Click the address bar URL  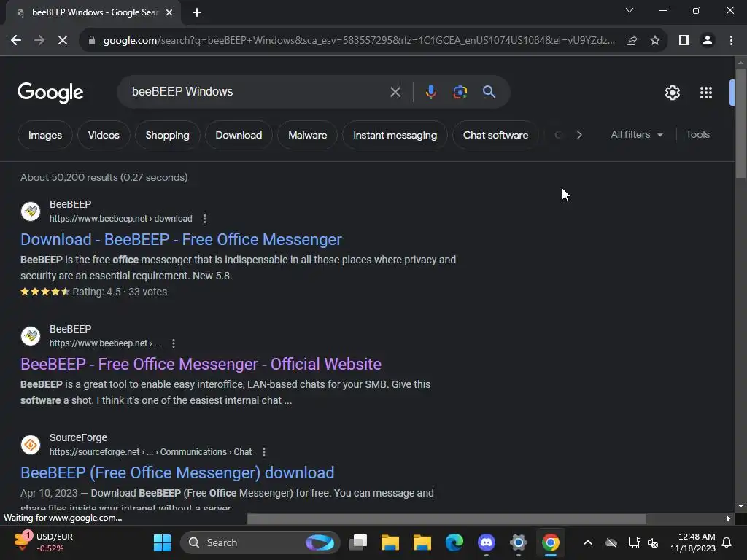pos(359,41)
